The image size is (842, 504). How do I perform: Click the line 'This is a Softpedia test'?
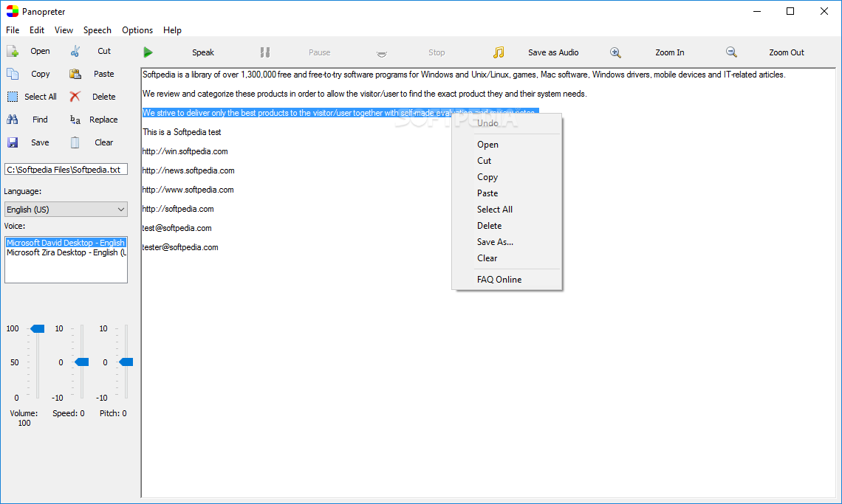pos(182,132)
